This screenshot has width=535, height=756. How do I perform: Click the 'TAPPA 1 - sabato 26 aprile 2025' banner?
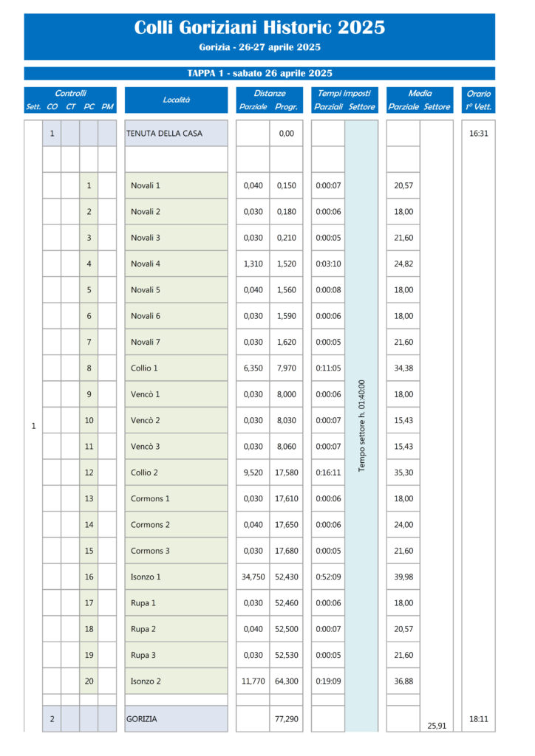[259, 73]
